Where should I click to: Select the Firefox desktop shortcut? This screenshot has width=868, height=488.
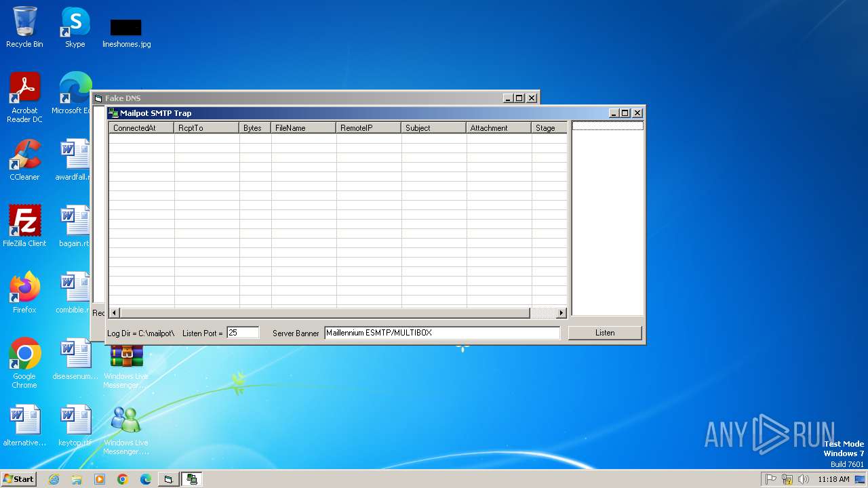coord(24,293)
